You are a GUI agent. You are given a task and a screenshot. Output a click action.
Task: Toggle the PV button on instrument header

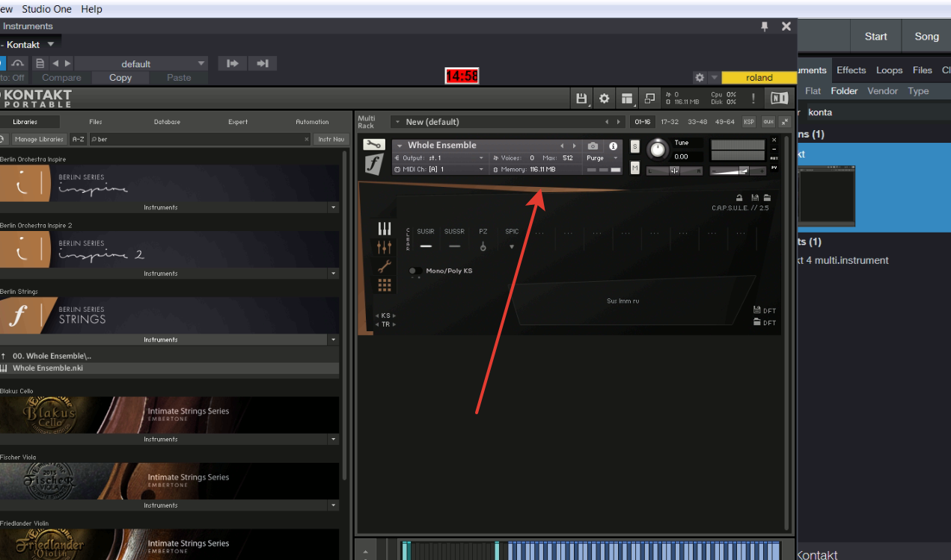click(x=774, y=167)
